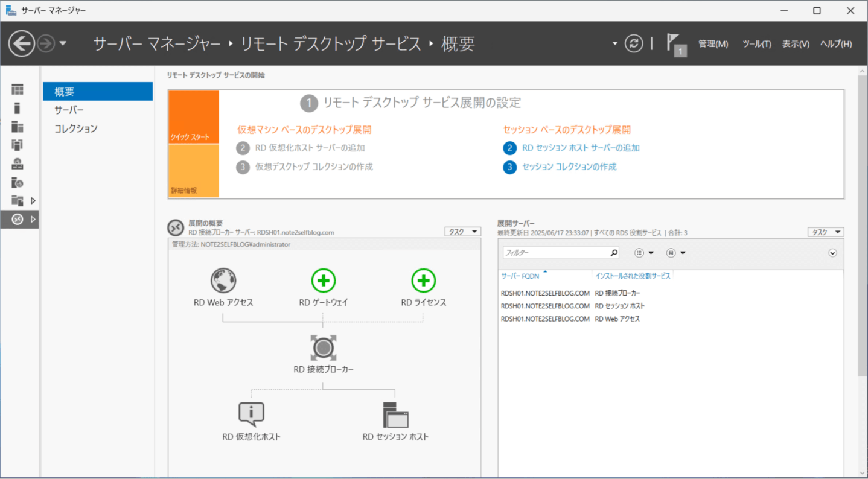Viewport: 868px width, 479px height.
Task: Click the green plus RD ゲートウェイ icon
Action: 324,280
